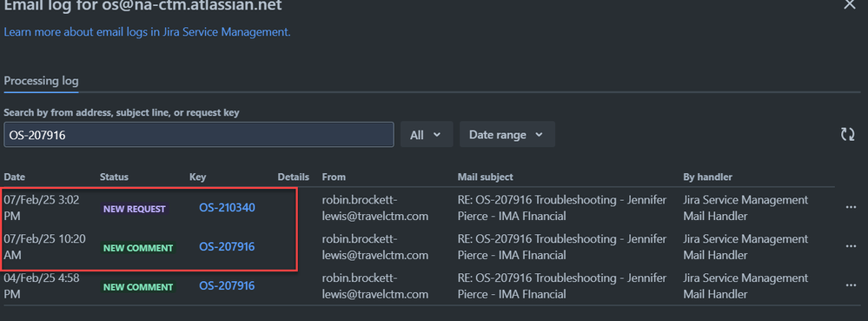The width and height of the screenshot is (868, 321).
Task: Open OS-207916 key in the 04/Feb/25 row
Action: 227,285
